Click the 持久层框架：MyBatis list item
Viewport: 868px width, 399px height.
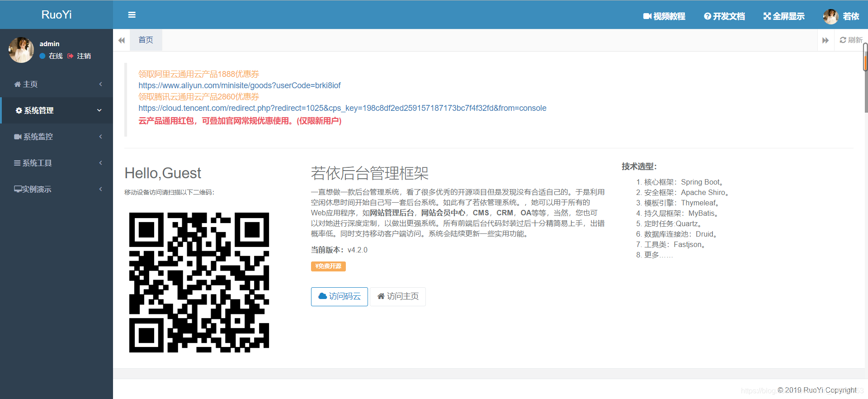pyautogui.click(x=683, y=214)
